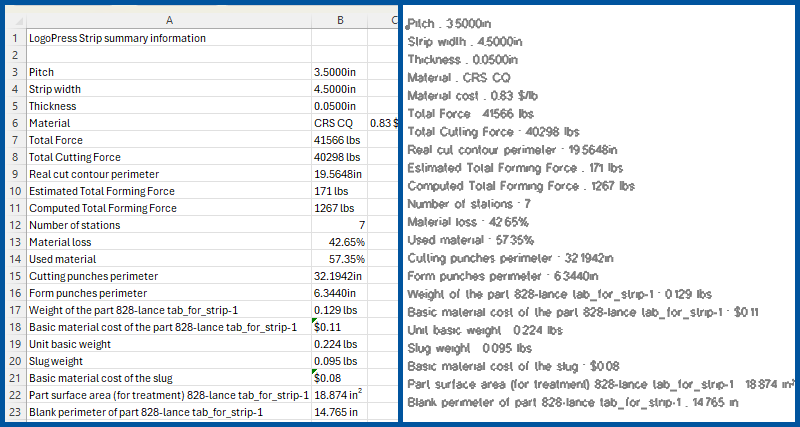Select 'Basic material cost of the part' spreadsheet cell
The height and width of the screenshot is (427, 800).
(169, 327)
